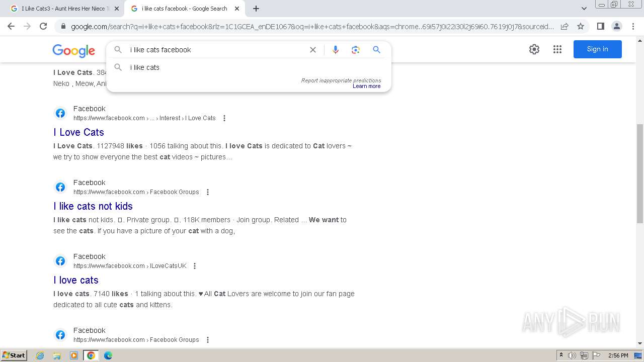The width and height of the screenshot is (644, 362).
Task: Click the search query input field
Action: pos(216,50)
